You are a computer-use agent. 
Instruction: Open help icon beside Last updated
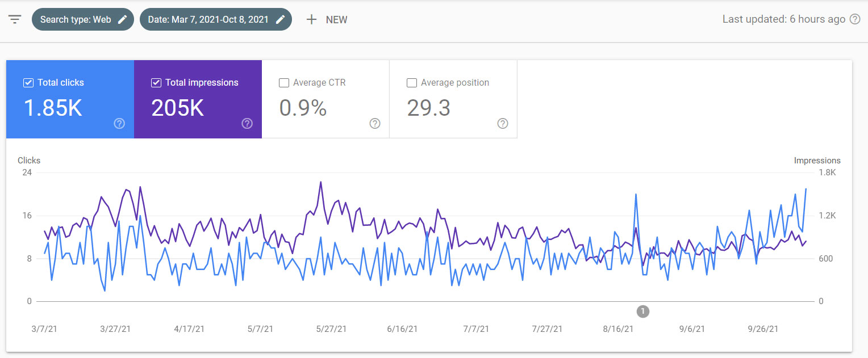tap(854, 19)
